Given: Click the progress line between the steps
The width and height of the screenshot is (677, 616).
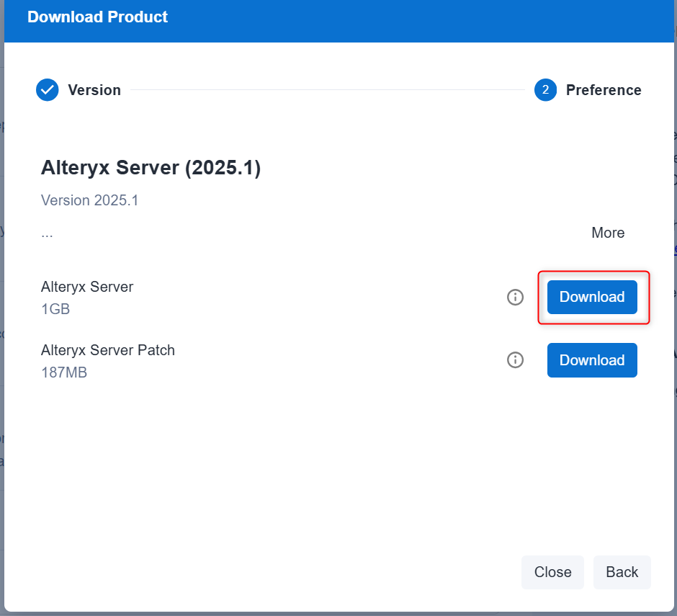Looking at the screenshot, I should [327, 90].
